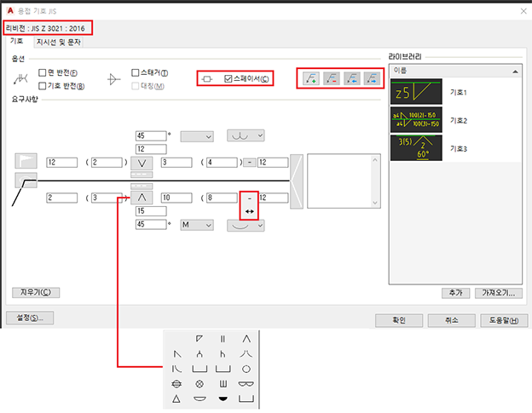Image resolution: width=532 pixels, height=413 pixels.
Task: Open the upper V weld symbol button
Action: [x=142, y=163]
